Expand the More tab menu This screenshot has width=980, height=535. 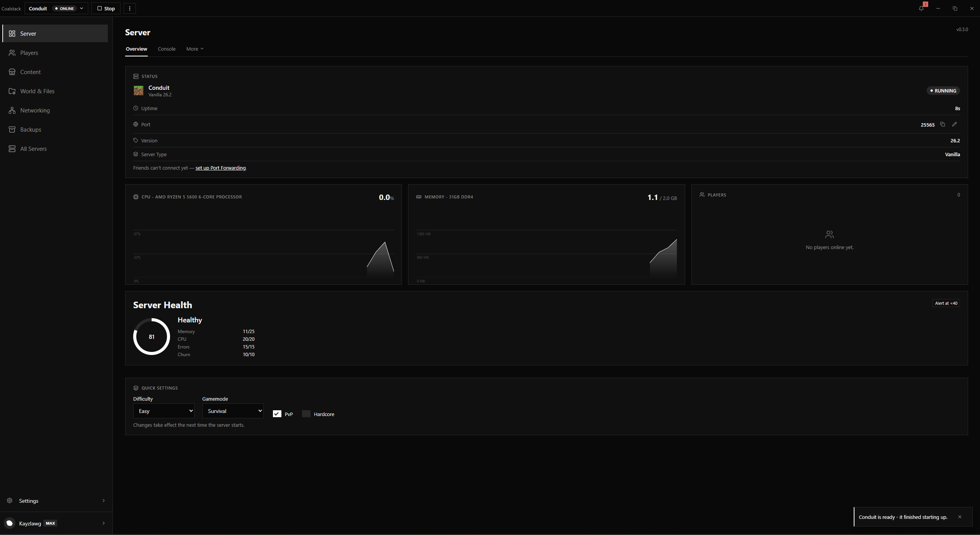[195, 49]
